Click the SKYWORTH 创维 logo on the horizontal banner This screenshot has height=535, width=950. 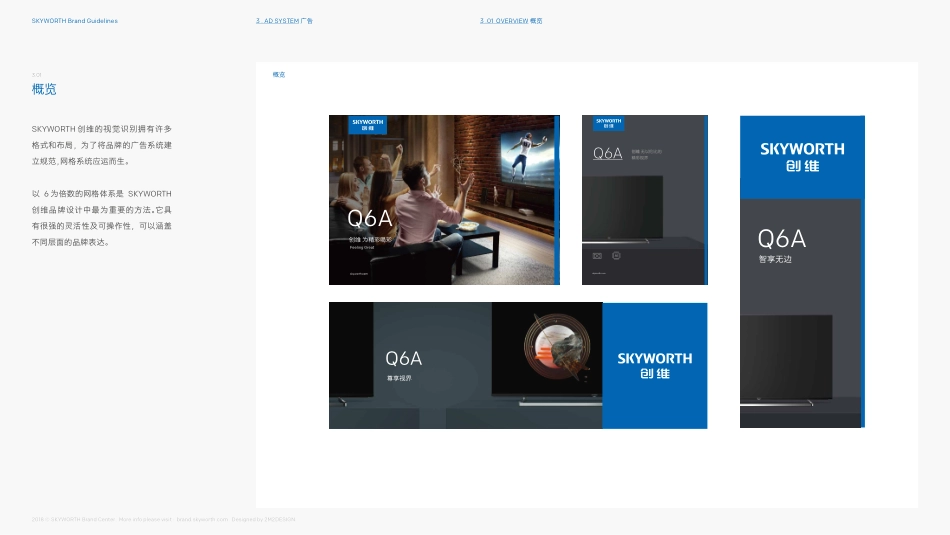(654, 365)
